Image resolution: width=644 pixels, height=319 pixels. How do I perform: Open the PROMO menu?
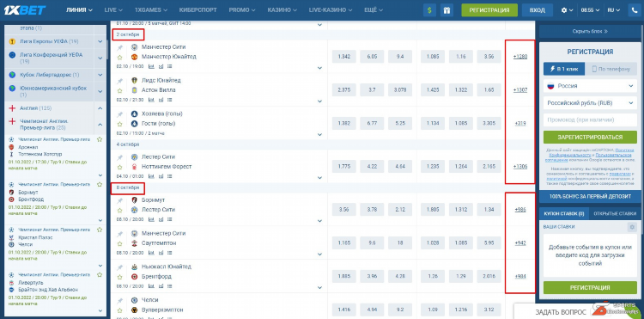[242, 10]
